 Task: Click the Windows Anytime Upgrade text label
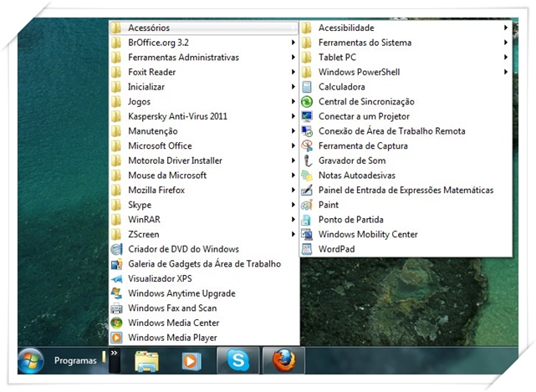(x=181, y=293)
